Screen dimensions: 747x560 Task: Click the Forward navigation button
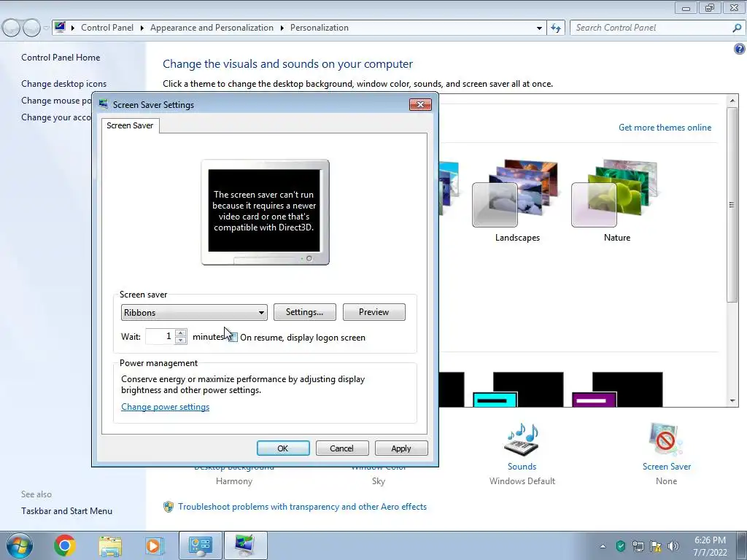click(31, 28)
